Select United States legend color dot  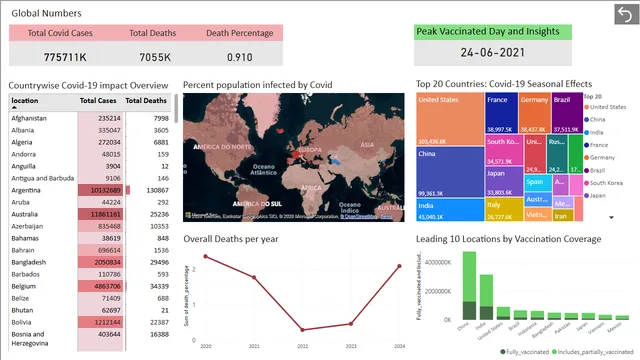click(x=587, y=107)
